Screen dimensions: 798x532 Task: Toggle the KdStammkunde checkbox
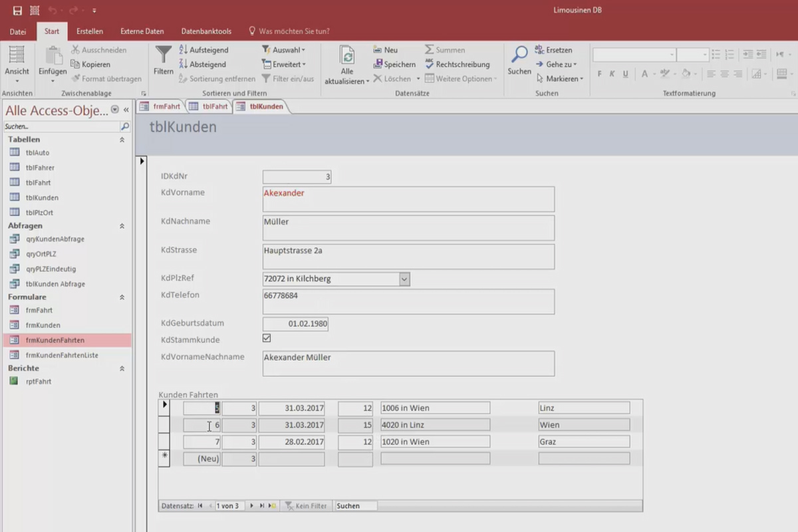pyautogui.click(x=267, y=338)
